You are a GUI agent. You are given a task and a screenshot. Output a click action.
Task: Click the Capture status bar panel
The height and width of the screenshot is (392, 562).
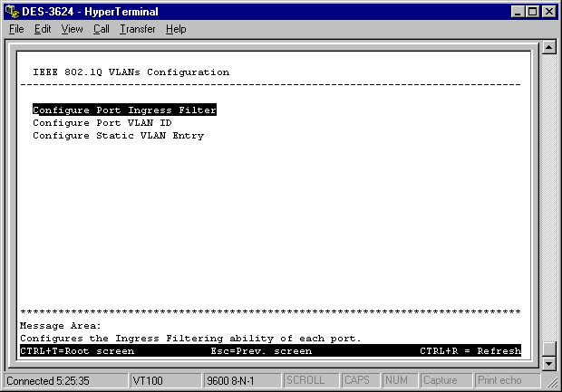(x=445, y=381)
